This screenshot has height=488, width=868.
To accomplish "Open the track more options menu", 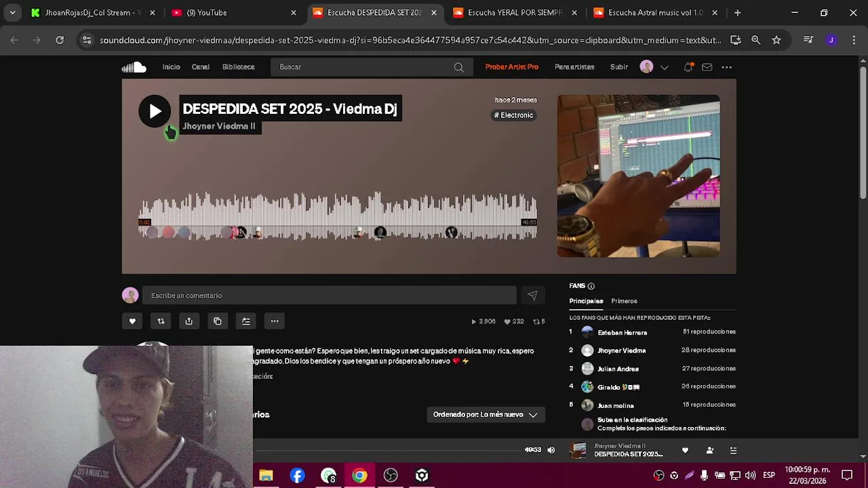I will click(x=275, y=321).
